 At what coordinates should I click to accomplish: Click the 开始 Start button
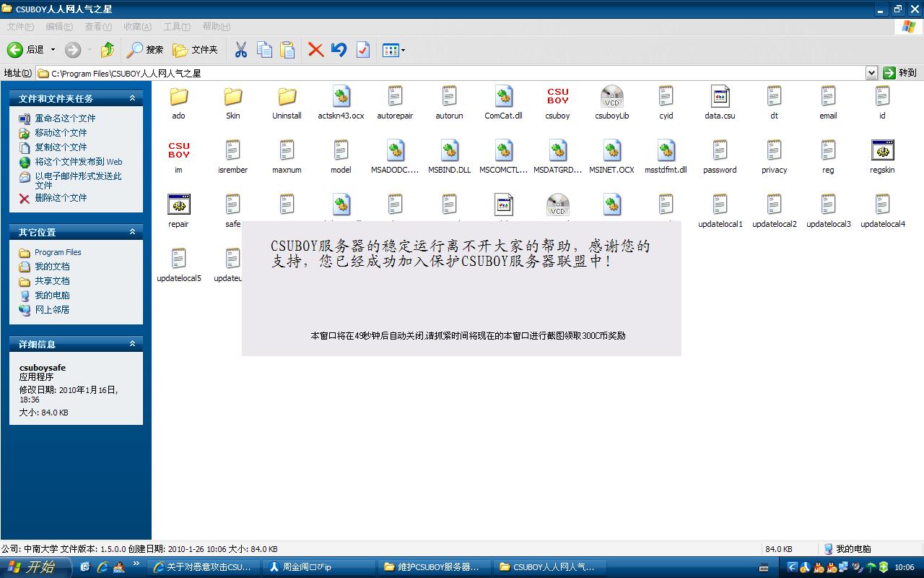point(35,568)
